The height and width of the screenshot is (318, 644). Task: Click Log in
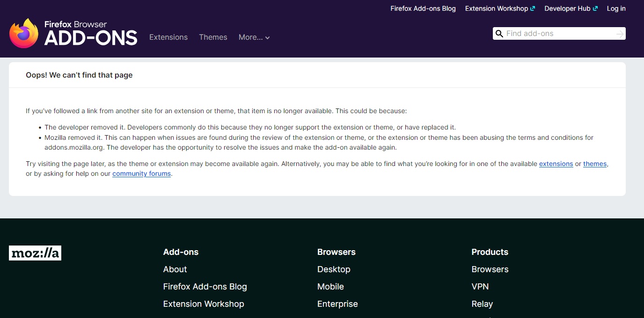click(x=616, y=8)
